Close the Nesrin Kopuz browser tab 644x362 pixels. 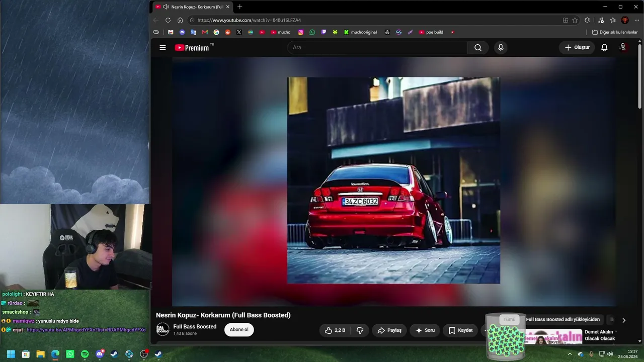coord(227,7)
